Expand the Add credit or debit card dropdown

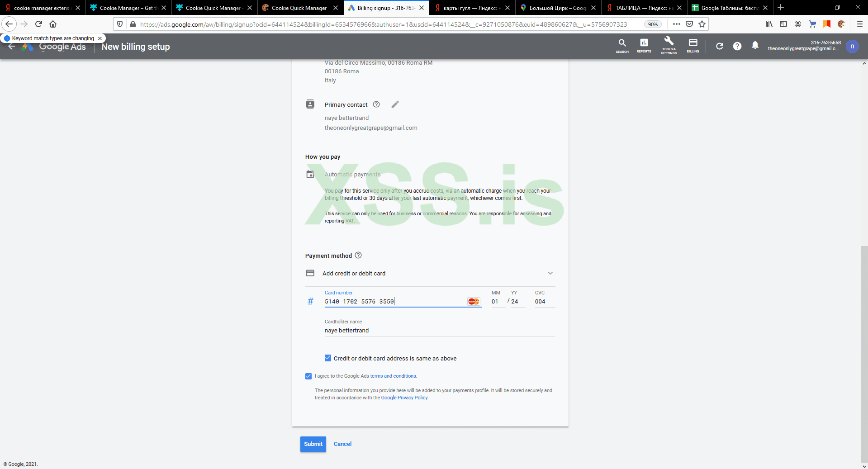tap(550, 273)
